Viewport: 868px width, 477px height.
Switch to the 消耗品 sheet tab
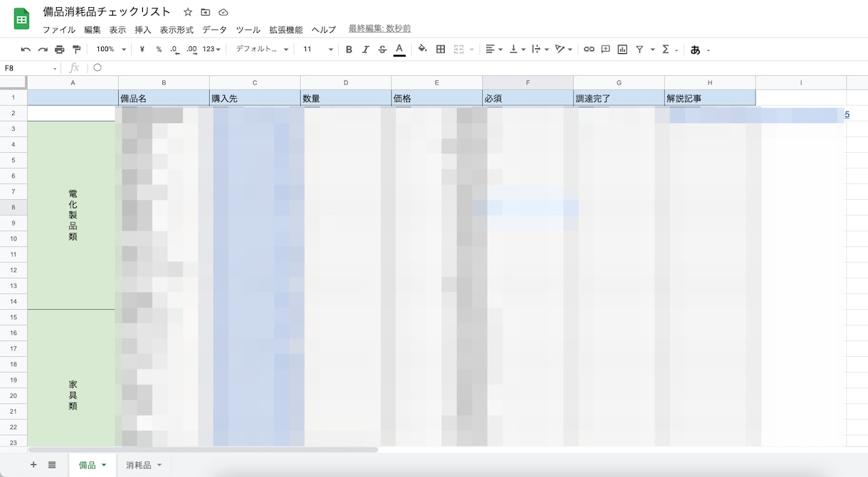click(x=144, y=465)
